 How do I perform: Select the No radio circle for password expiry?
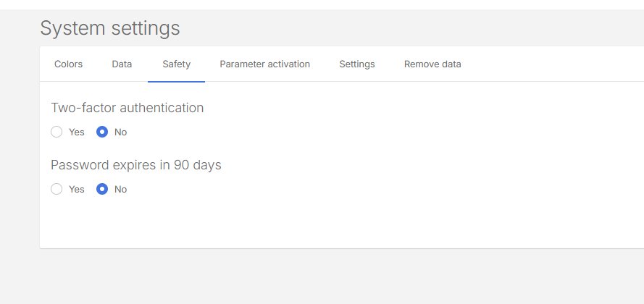pos(102,189)
